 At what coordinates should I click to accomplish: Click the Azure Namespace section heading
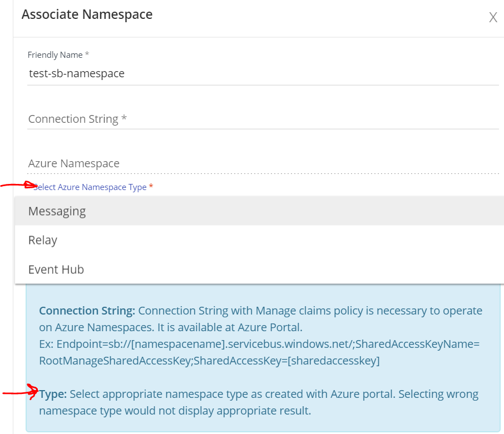click(x=73, y=163)
